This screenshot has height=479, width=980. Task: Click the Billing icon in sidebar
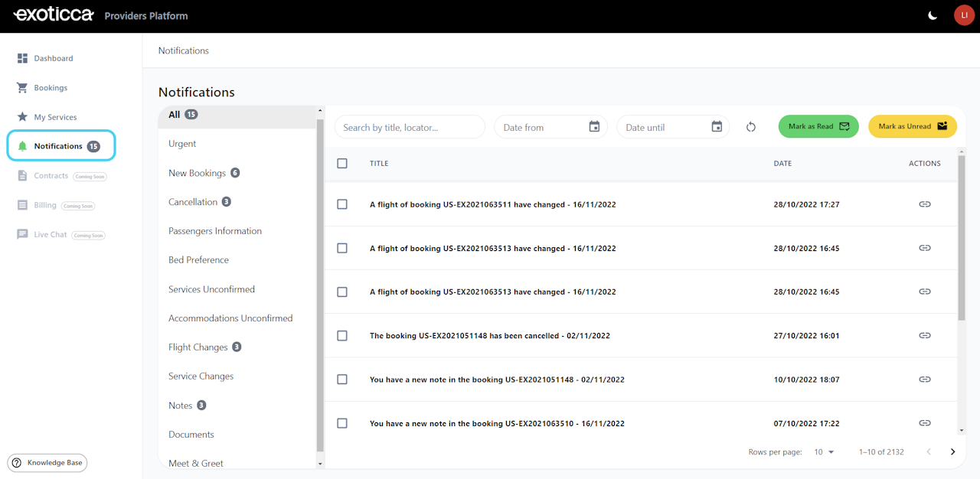(x=22, y=205)
